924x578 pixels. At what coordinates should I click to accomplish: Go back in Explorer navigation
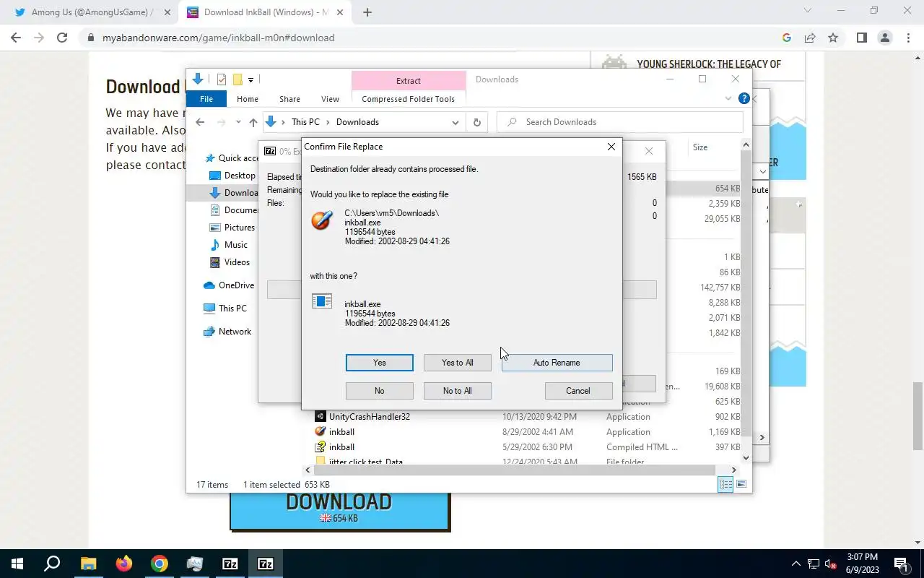click(x=200, y=122)
